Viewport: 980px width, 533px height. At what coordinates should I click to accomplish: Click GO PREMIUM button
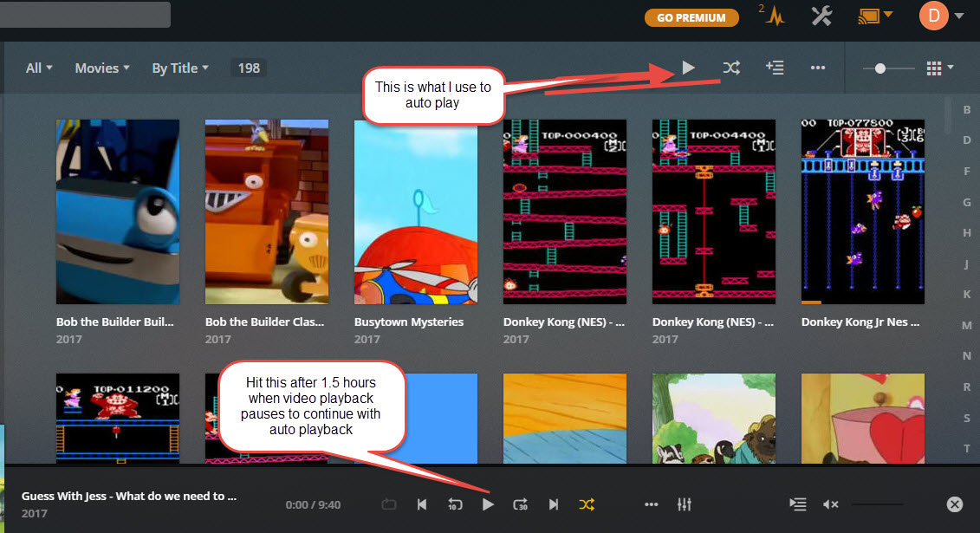pyautogui.click(x=691, y=17)
